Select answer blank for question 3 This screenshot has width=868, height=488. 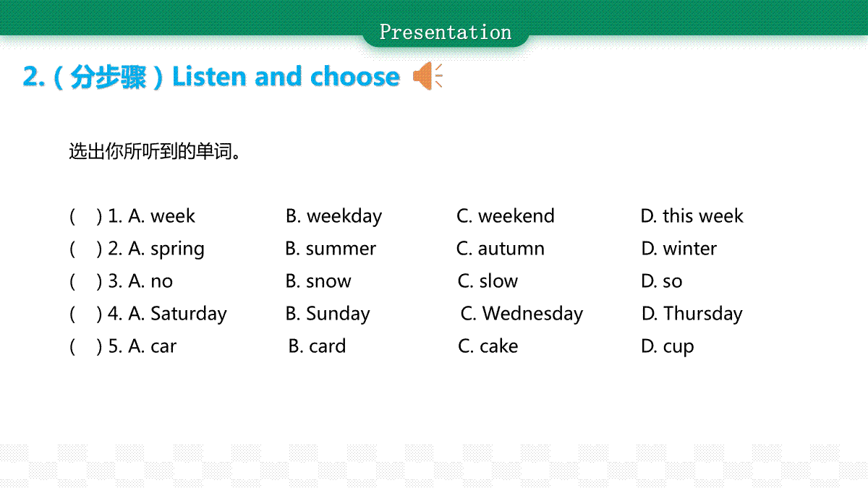click(85, 281)
